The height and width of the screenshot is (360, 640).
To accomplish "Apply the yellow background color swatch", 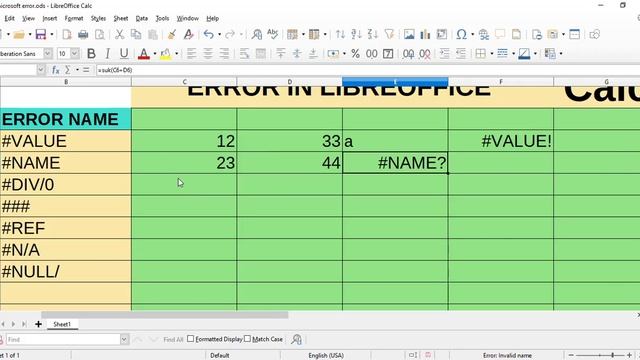I will pyautogui.click(x=165, y=54).
